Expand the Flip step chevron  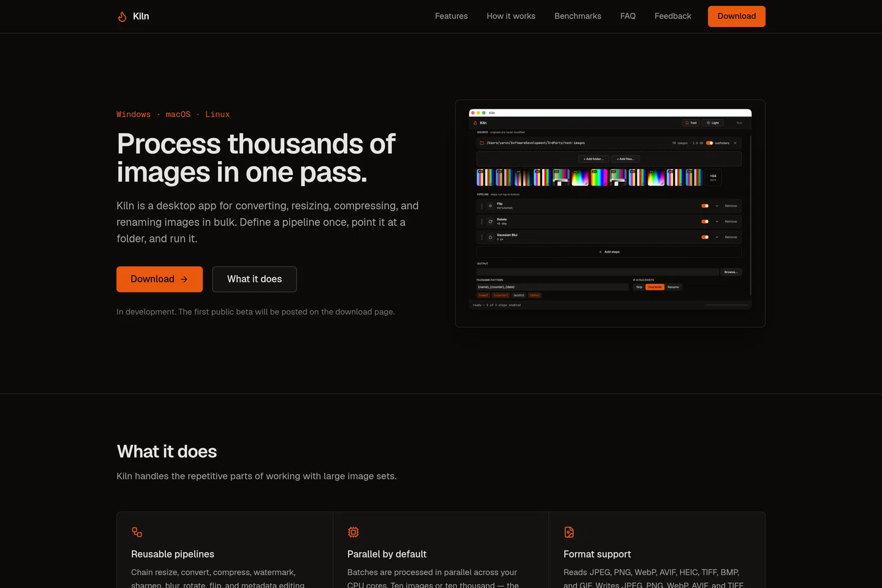(717, 206)
